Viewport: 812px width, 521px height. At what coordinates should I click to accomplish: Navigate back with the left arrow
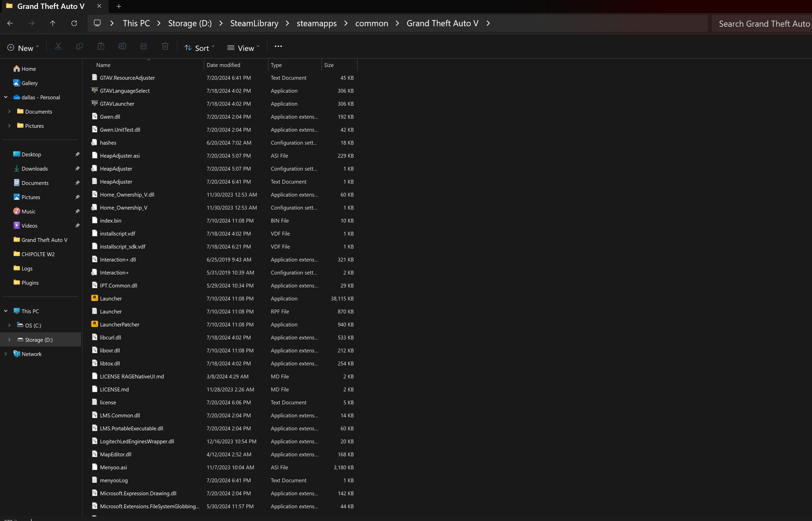[x=10, y=23]
